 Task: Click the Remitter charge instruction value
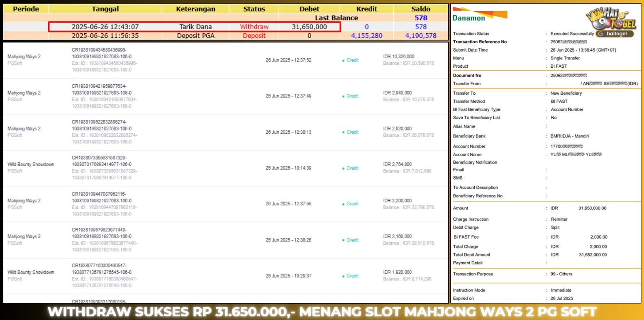tap(559, 219)
